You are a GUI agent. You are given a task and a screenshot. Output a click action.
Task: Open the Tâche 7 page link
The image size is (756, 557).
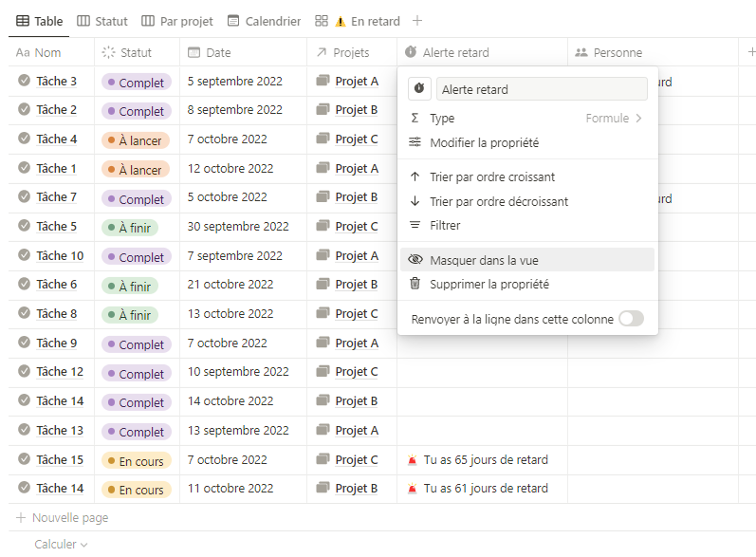click(57, 197)
